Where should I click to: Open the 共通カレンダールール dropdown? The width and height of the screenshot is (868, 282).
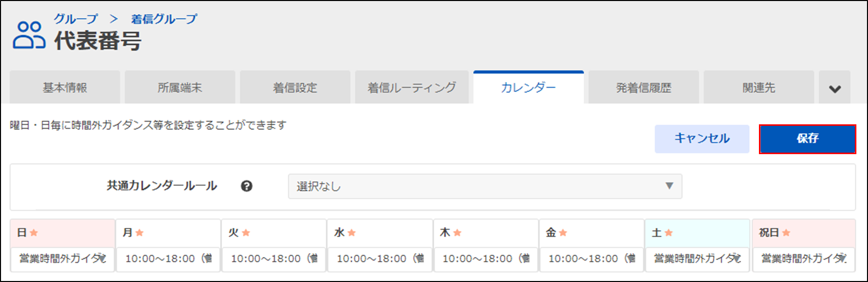pyautogui.click(x=485, y=186)
